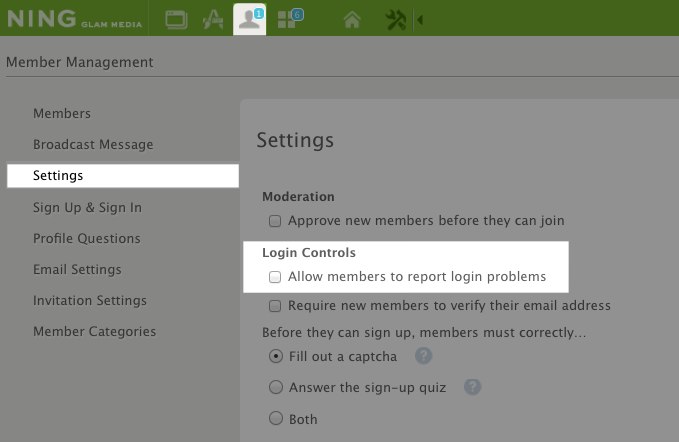
Task: Open Members in the sidebar
Action: click(62, 113)
